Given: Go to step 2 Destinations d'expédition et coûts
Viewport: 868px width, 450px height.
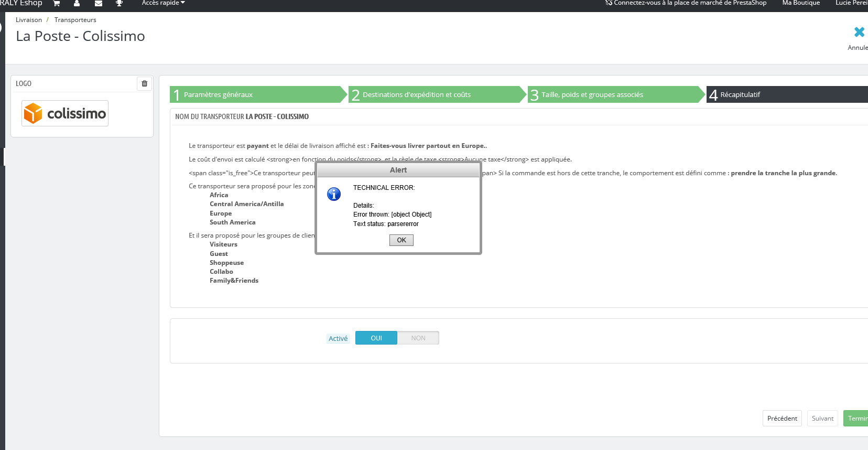Looking at the screenshot, I should coord(437,94).
